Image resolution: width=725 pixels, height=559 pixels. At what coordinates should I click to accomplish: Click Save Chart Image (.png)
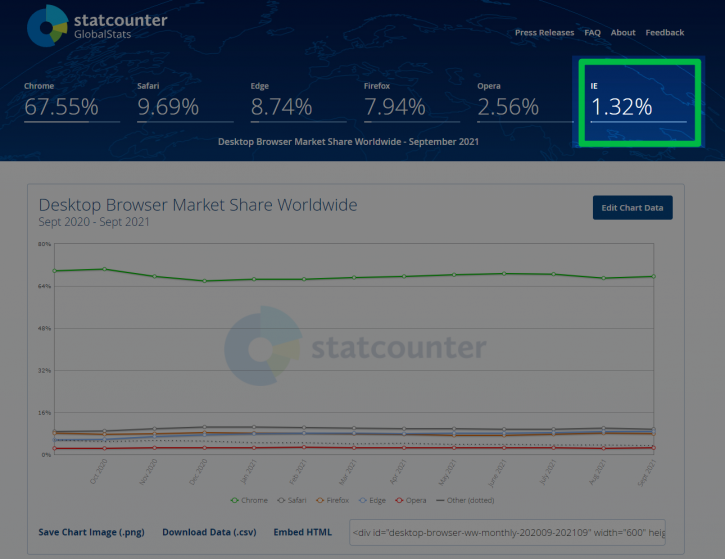(x=92, y=532)
